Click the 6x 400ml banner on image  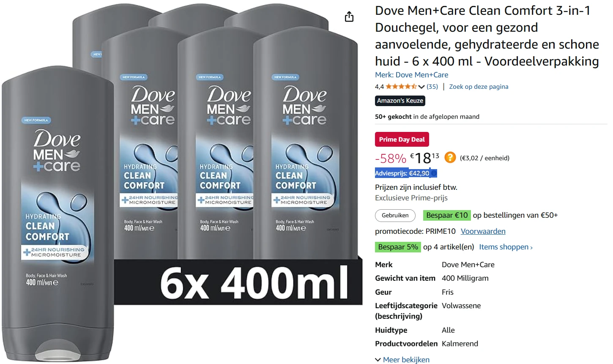click(x=254, y=282)
